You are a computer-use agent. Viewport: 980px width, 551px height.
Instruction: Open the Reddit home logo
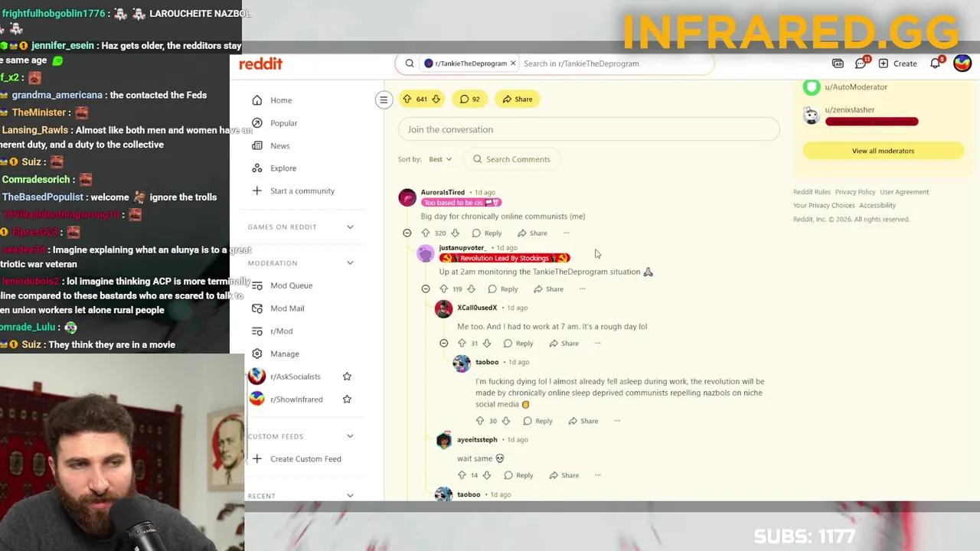[260, 64]
